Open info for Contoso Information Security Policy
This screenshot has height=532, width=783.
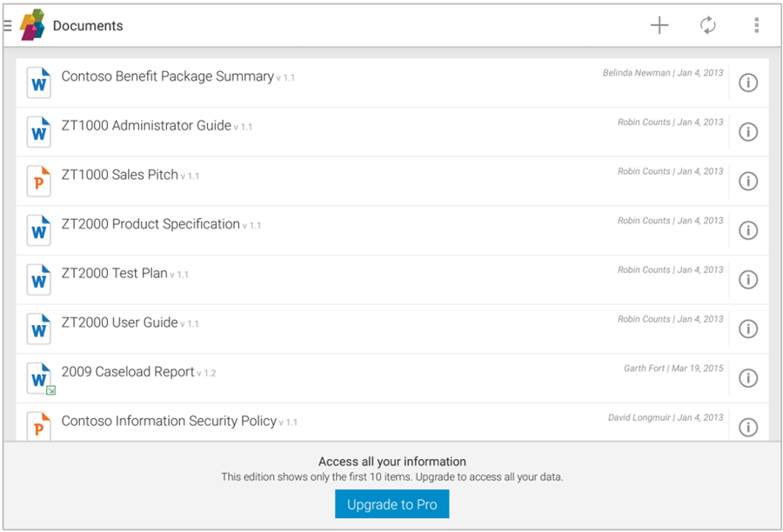[748, 427]
